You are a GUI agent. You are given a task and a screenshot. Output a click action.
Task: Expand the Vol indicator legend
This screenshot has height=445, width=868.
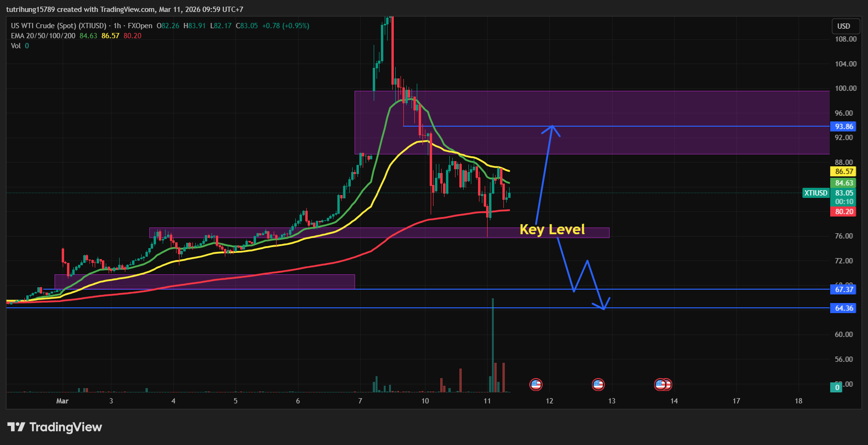point(16,46)
